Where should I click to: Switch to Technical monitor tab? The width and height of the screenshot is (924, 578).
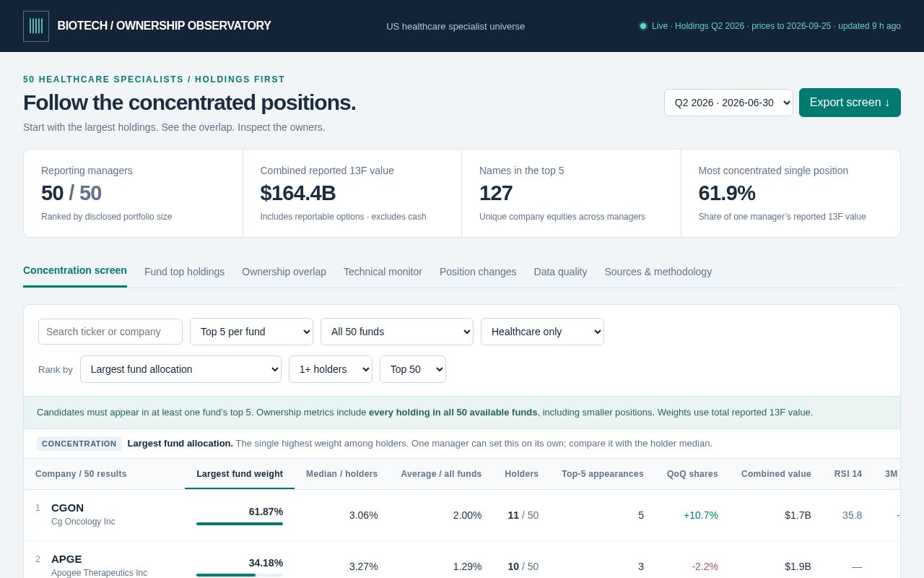(383, 272)
